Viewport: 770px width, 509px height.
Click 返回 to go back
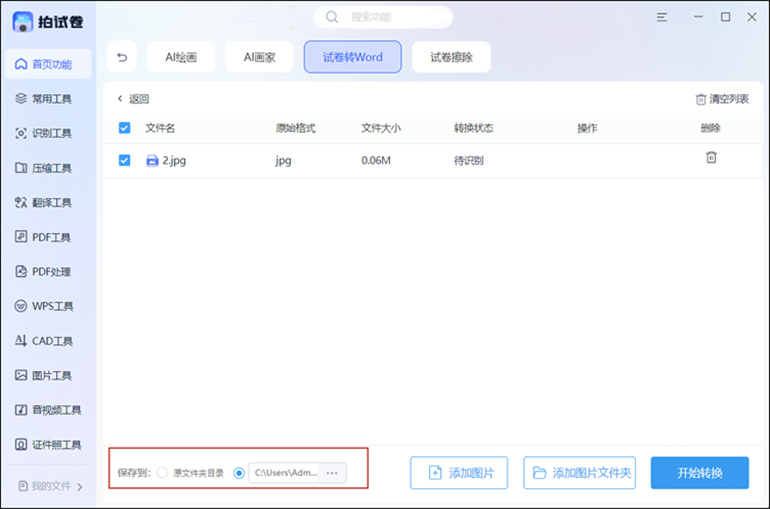[x=134, y=99]
